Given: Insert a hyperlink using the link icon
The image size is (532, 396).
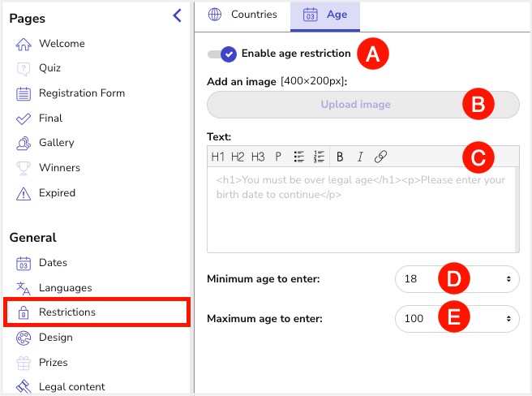Looking at the screenshot, I should 380,157.
